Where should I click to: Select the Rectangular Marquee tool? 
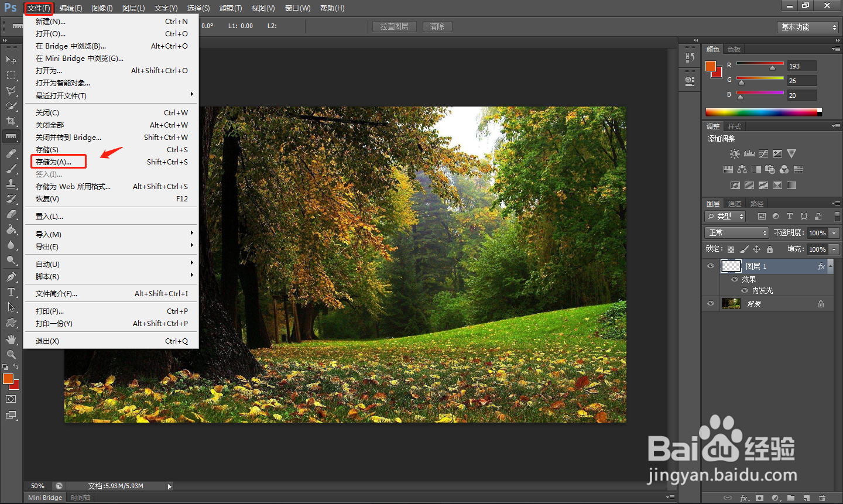pos(11,76)
